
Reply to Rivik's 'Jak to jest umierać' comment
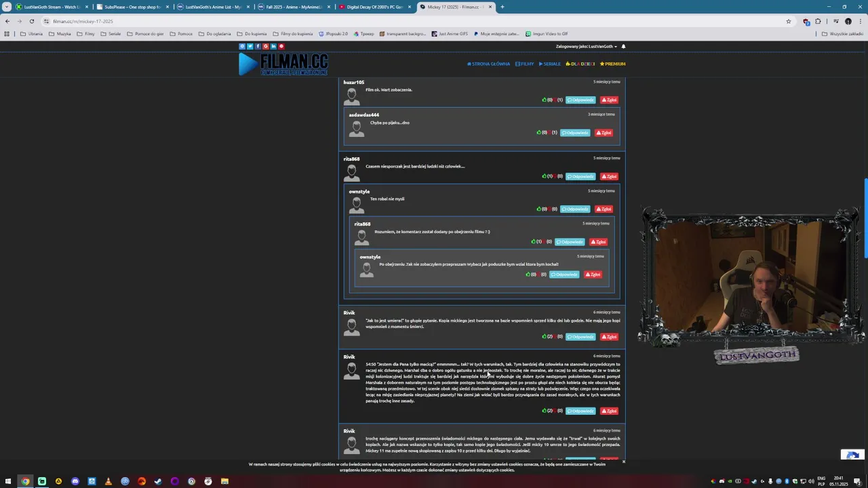tap(580, 337)
